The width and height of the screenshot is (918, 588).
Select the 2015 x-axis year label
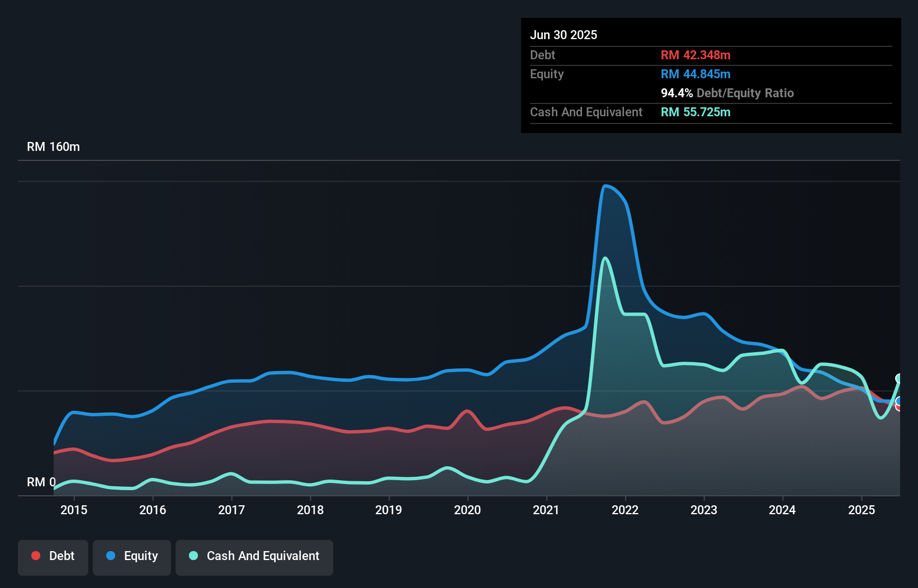coord(74,510)
